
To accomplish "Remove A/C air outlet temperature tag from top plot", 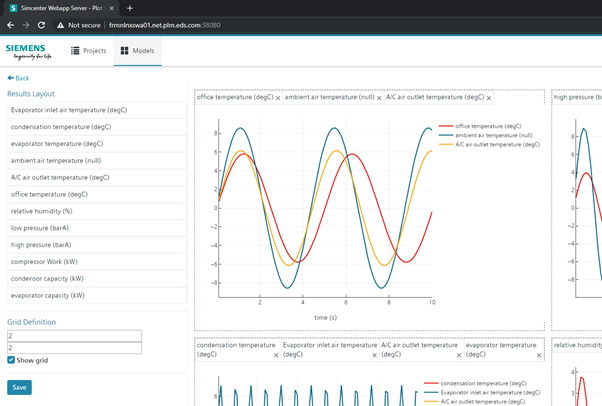I will 489,98.
